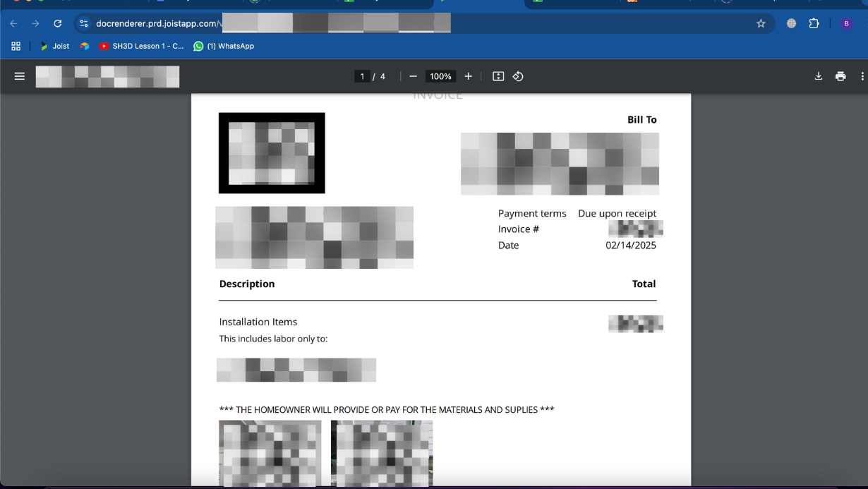The width and height of the screenshot is (868, 489).
Task: Toggle the PDF sidebar hamburger menu
Action: 20,76
